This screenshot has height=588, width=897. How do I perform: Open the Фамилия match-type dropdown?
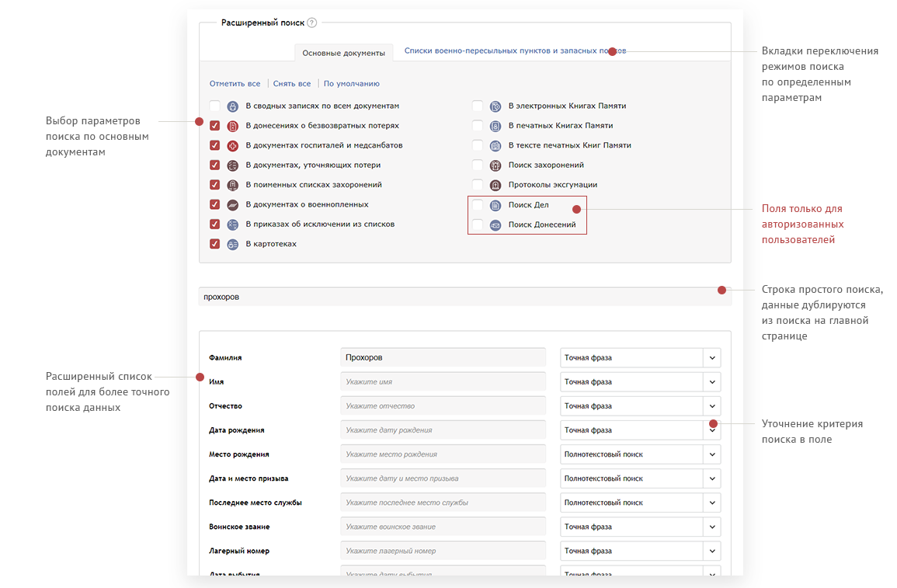tap(640, 357)
